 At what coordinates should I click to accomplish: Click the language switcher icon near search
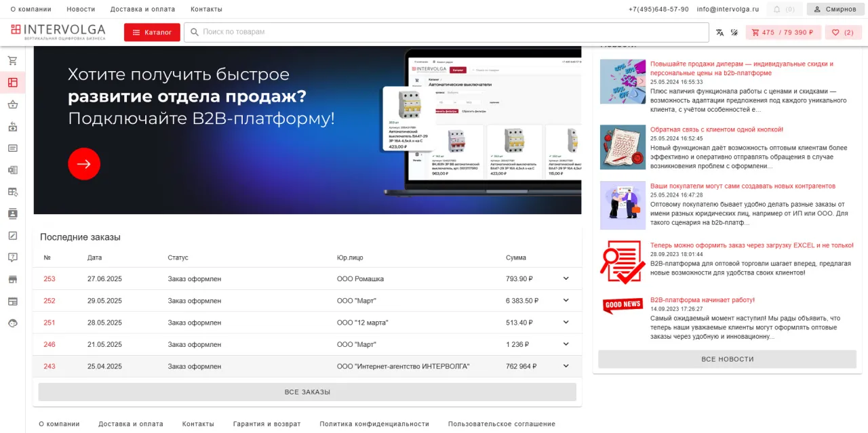[x=719, y=31]
